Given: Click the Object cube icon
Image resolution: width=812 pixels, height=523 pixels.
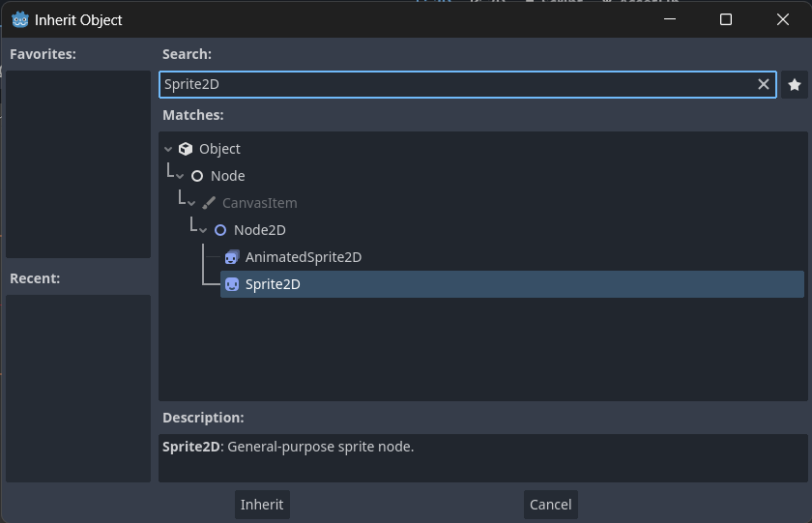Looking at the screenshot, I should click(186, 149).
